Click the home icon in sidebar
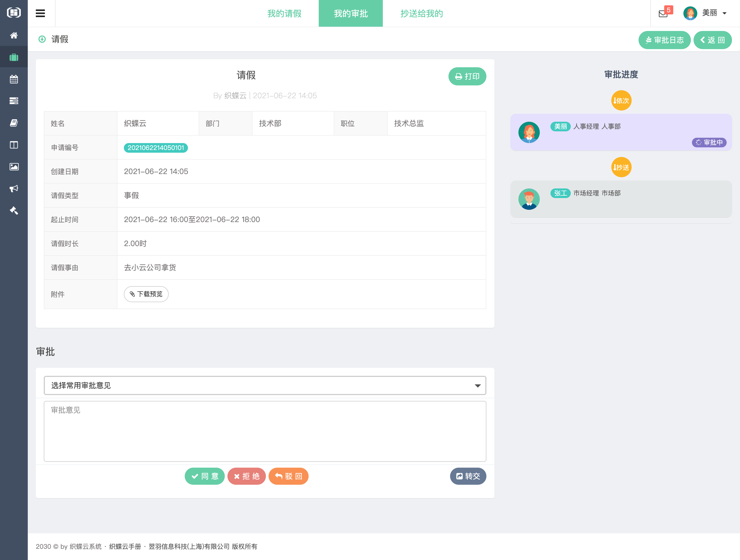 [x=14, y=36]
